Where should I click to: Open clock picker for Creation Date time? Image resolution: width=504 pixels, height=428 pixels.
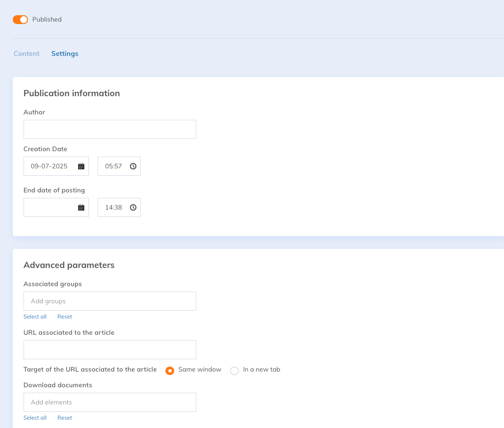point(133,166)
